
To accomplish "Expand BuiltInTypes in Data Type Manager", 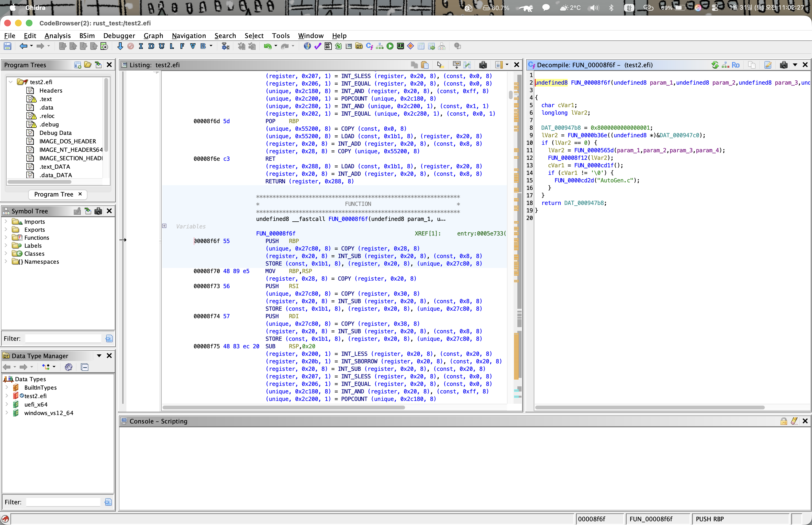I will click(x=7, y=387).
